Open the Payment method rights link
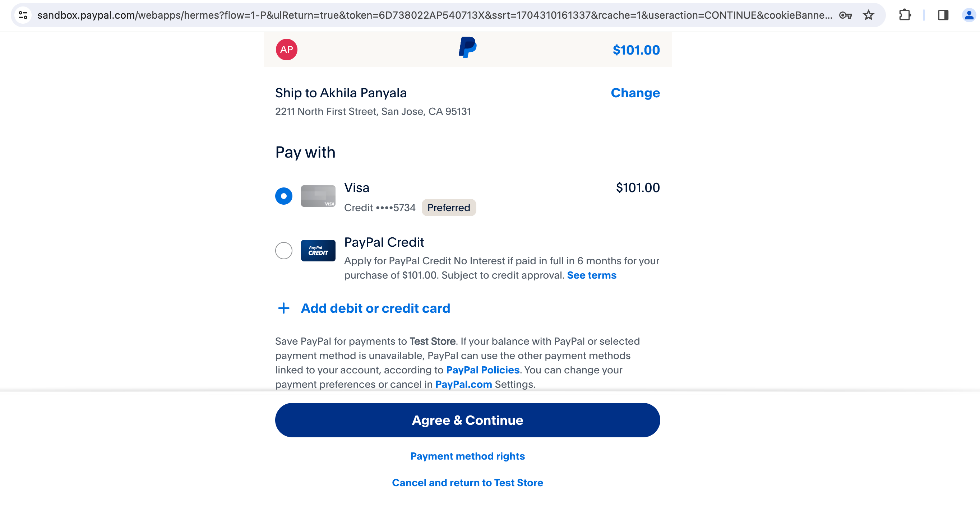This screenshot has width=980, height=507. click(x=468, y=456)
